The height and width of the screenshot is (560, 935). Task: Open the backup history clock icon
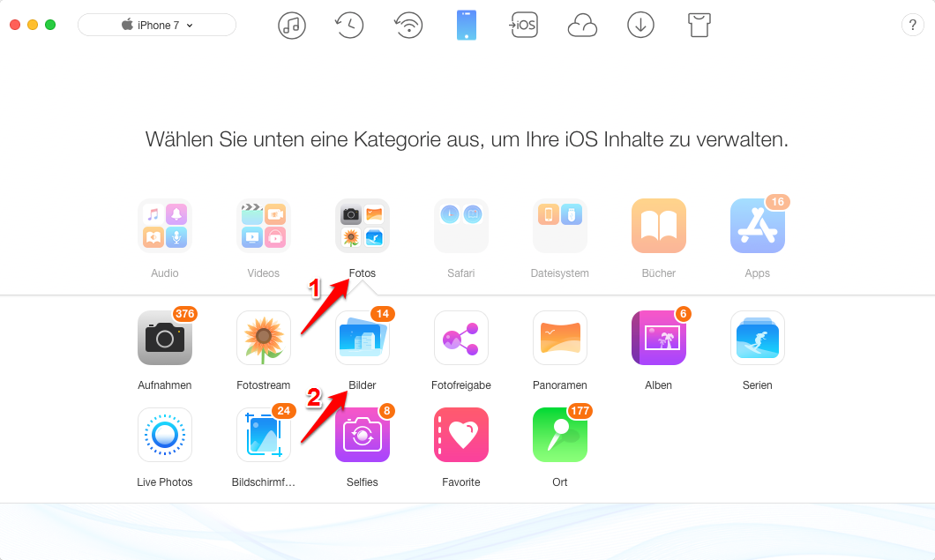pyautogui.click(x=348, y=26)
